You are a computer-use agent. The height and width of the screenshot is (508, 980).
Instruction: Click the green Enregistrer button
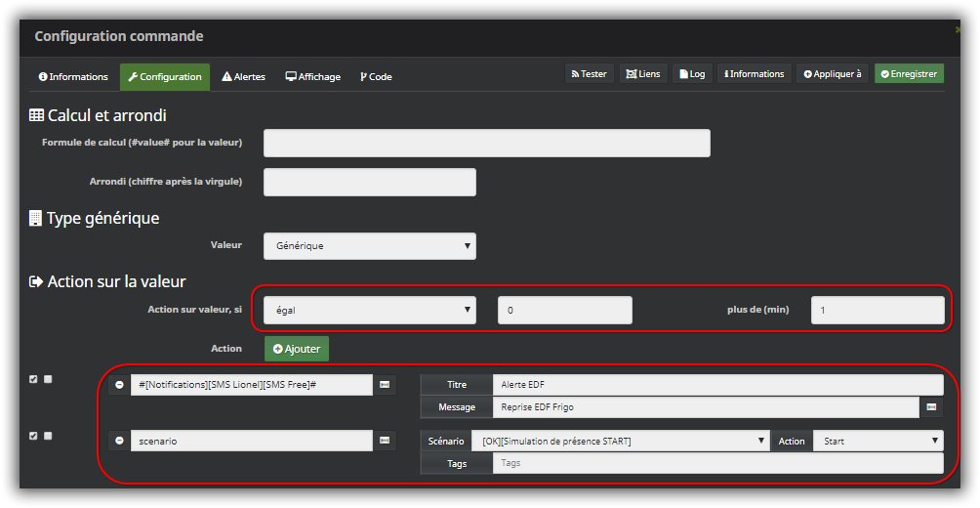pos(909,74)
